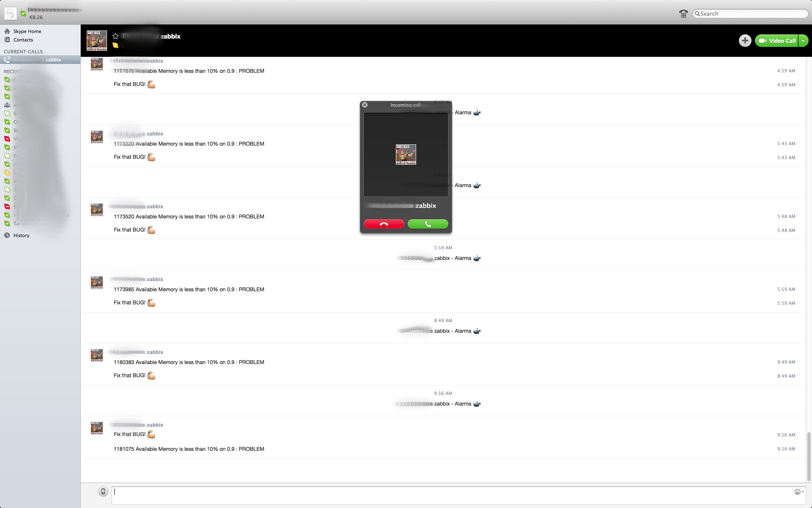Open Contacts list
Image resolution: width=812 pixels, height=508 pixels.
[x=23, y=40]
